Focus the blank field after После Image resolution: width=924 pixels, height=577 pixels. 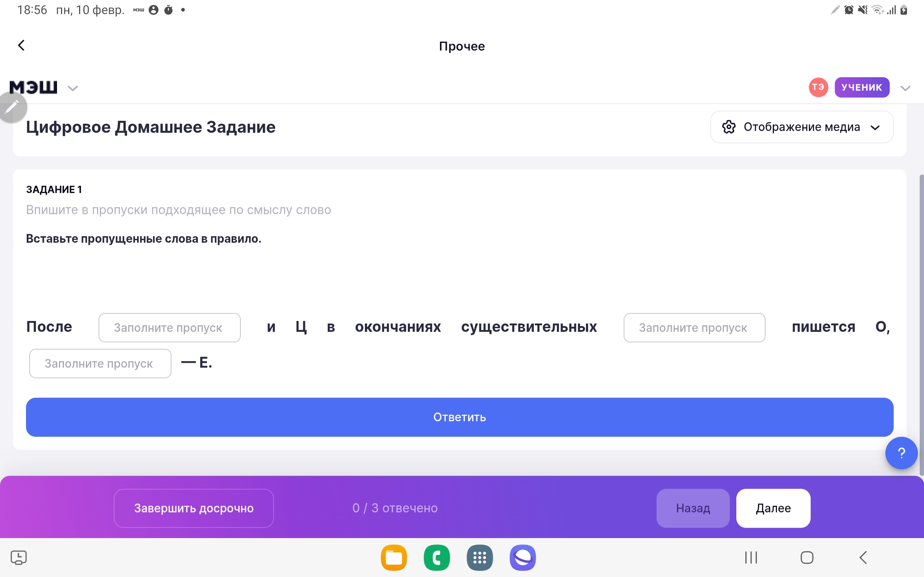[x=169, y=328]
